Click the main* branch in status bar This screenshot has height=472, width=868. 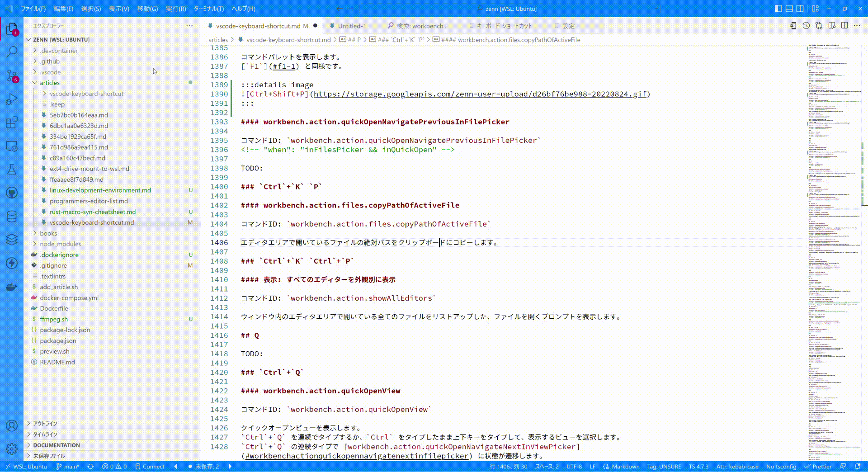point(68,467)
